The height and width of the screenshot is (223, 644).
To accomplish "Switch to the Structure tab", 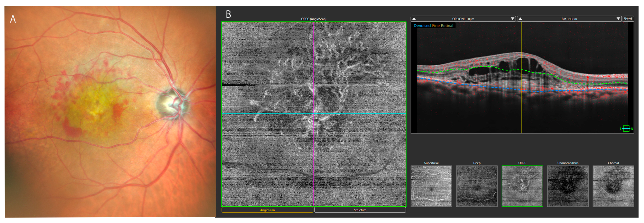I will [x=360, y=210].
